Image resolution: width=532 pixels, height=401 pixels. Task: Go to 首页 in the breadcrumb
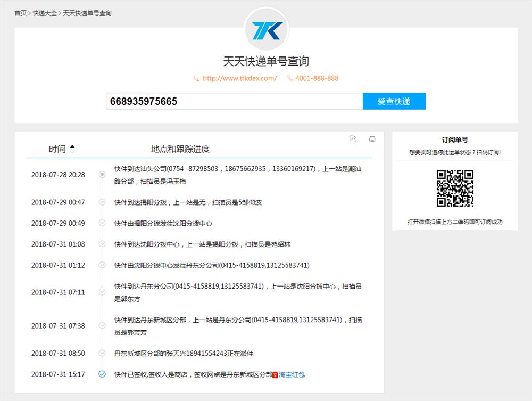pyautogui.click(x=20, y=13)
